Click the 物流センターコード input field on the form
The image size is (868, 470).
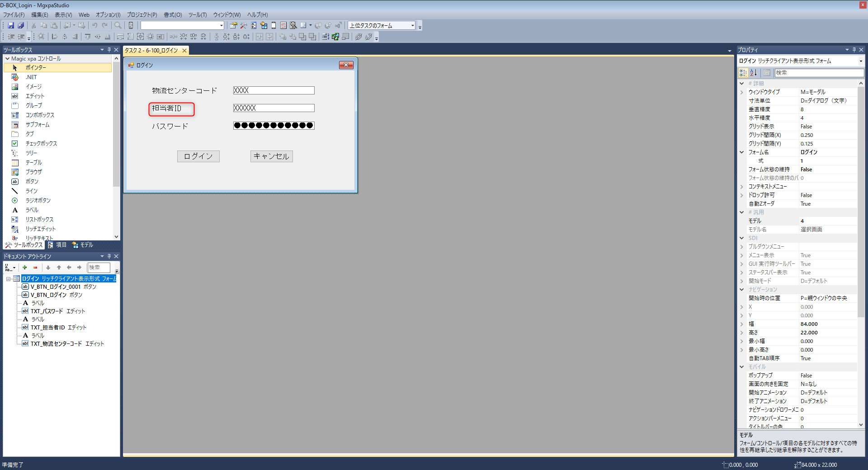pyautogui.click(x=274, y=90)
